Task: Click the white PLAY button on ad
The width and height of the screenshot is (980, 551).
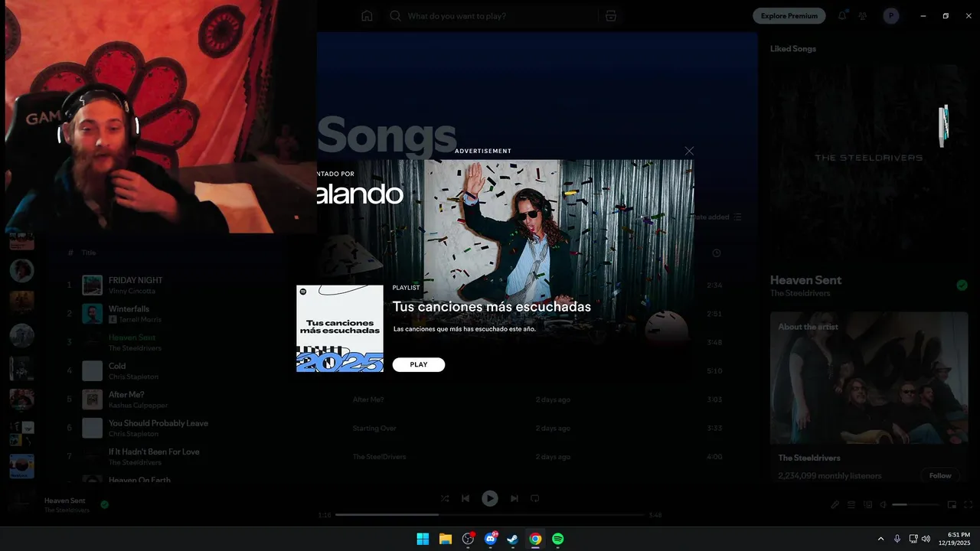Action: [419, 364]
